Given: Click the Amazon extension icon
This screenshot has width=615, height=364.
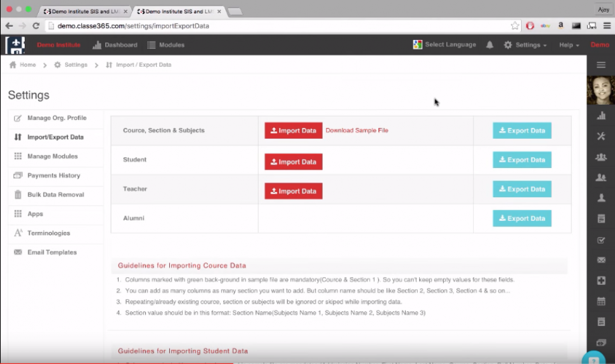Looking at the screenshot, I should pos(561,26).
